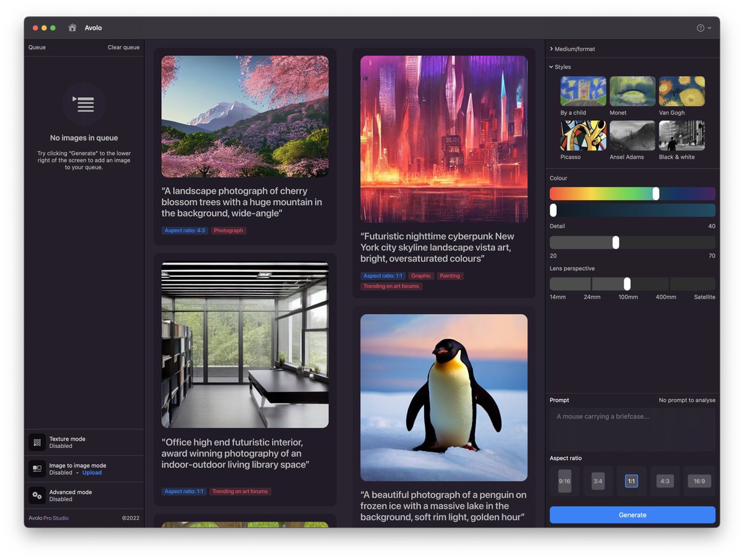Click the Avolo Pro Studio label
Viewport: 744px width, 560px height.
(x=48, y=518)
